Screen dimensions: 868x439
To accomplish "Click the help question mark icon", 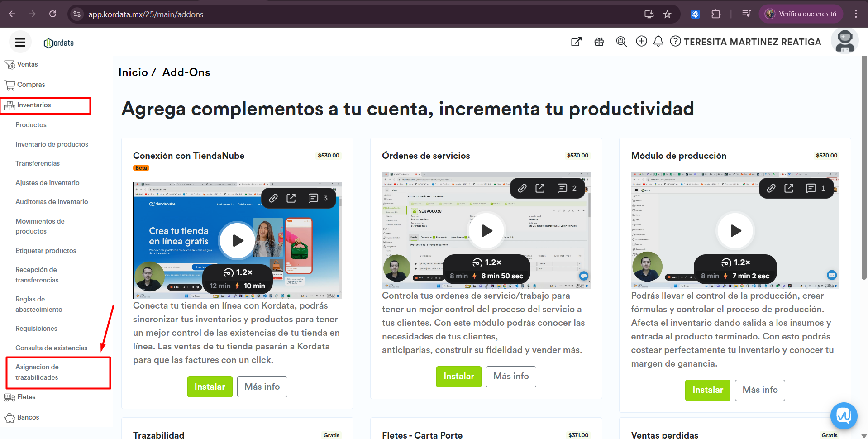I will point(675,42).
